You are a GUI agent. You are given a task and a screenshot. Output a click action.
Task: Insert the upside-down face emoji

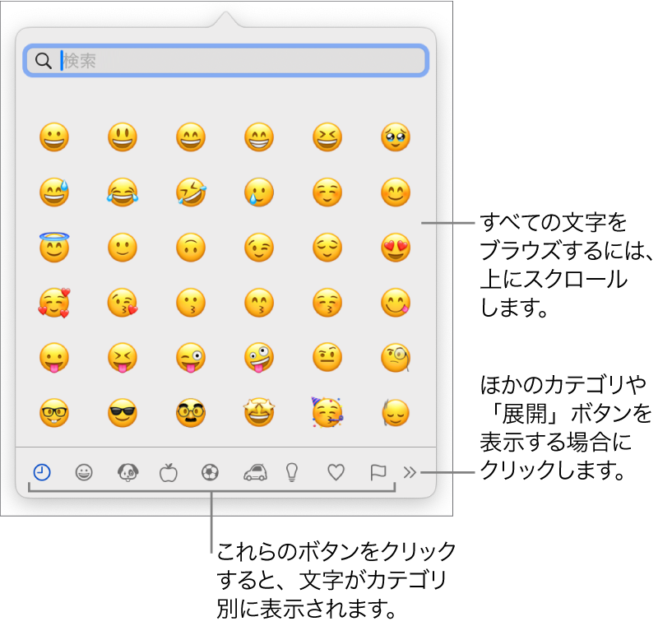[191, 248]
